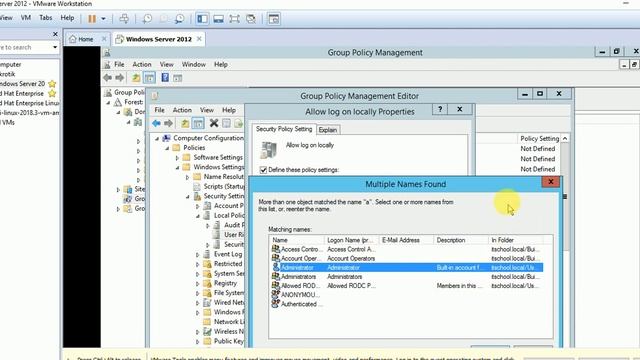Toggle the VMware library sidebar view icon
Image resolution: width=640 pixels, height=360 pixels.
[x=202, y=19]
